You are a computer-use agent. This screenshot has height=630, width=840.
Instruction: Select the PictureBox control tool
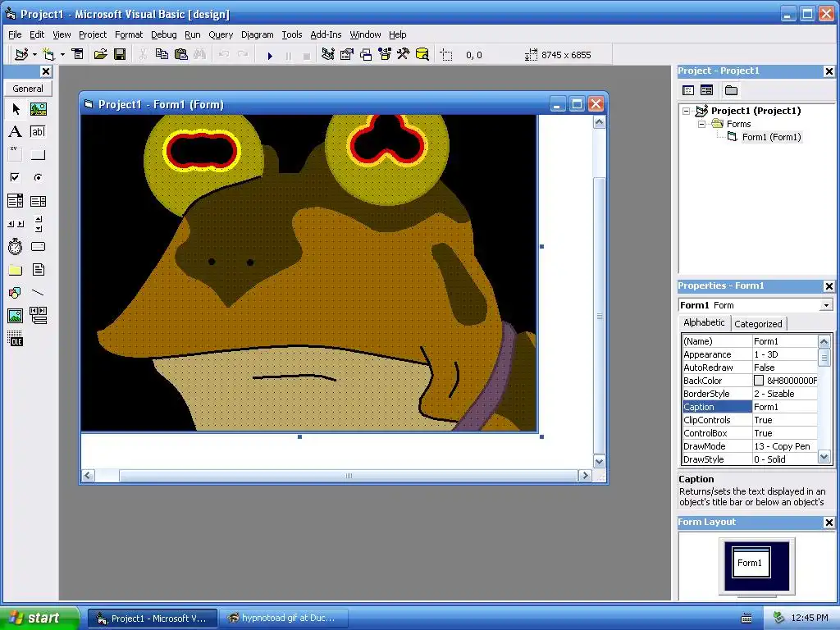click(x=38, y=109)
